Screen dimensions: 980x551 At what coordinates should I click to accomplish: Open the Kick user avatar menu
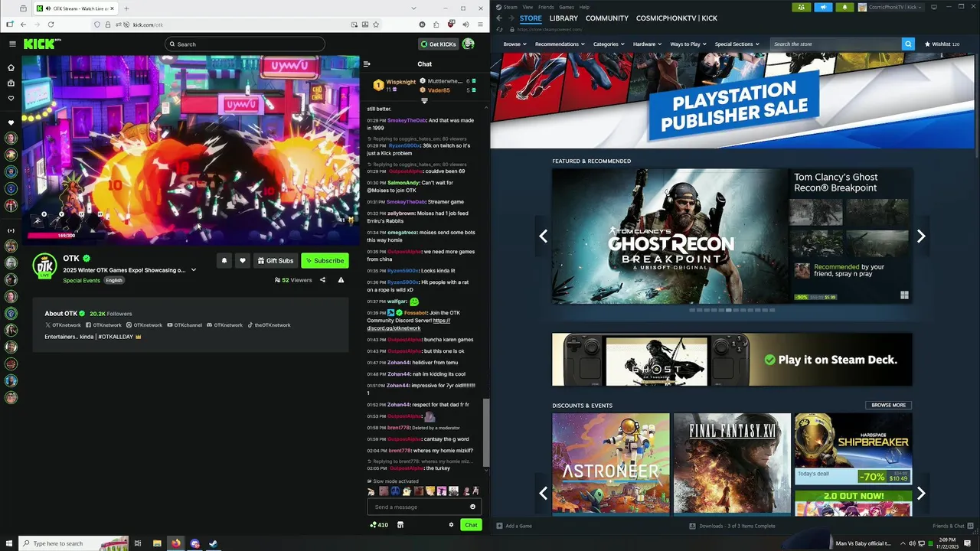pyautogui.click(x=469, y=44)
